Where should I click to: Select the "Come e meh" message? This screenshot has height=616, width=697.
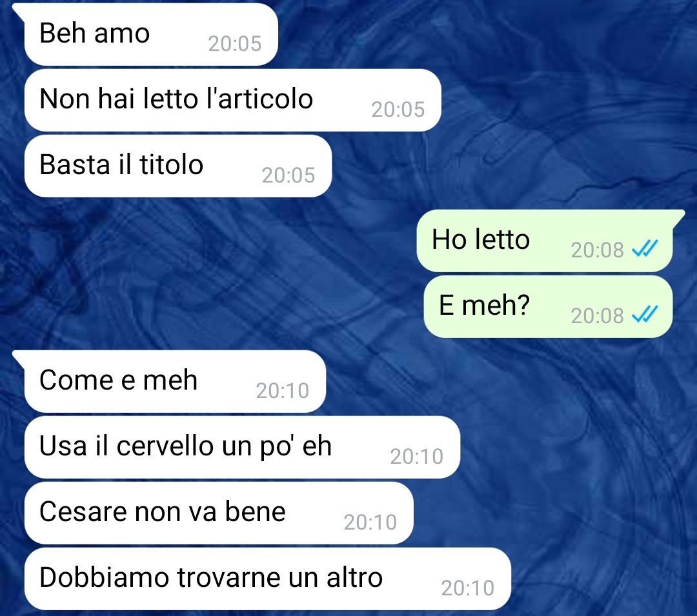click(175, 381)
